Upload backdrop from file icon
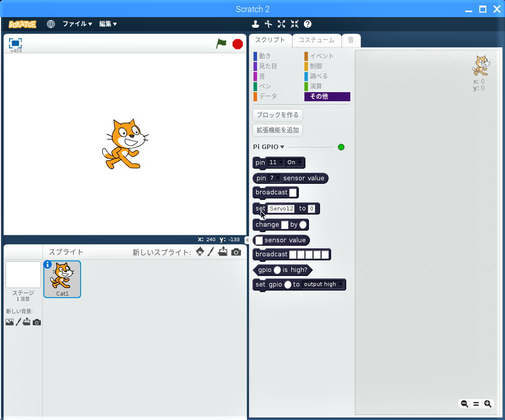 (x=26, y=321)
